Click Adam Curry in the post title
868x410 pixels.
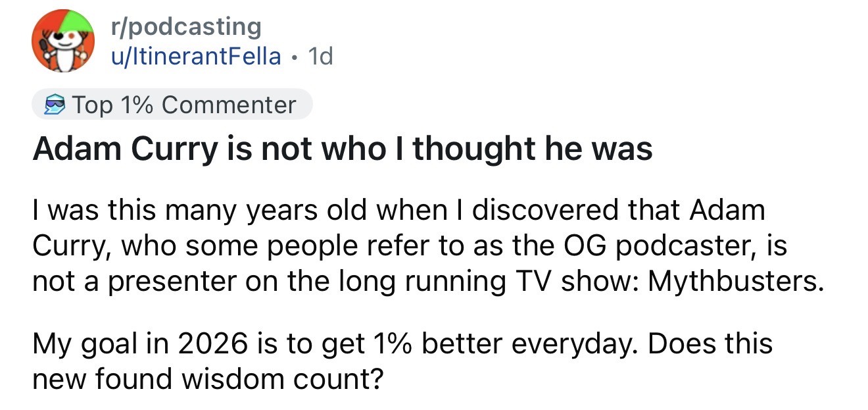pos(124,149)
